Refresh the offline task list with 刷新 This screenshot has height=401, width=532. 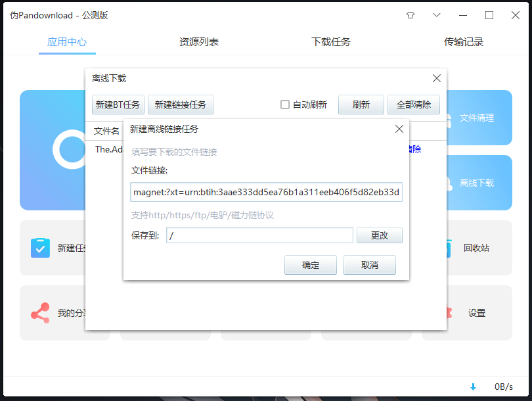click(x=361, y=105)
